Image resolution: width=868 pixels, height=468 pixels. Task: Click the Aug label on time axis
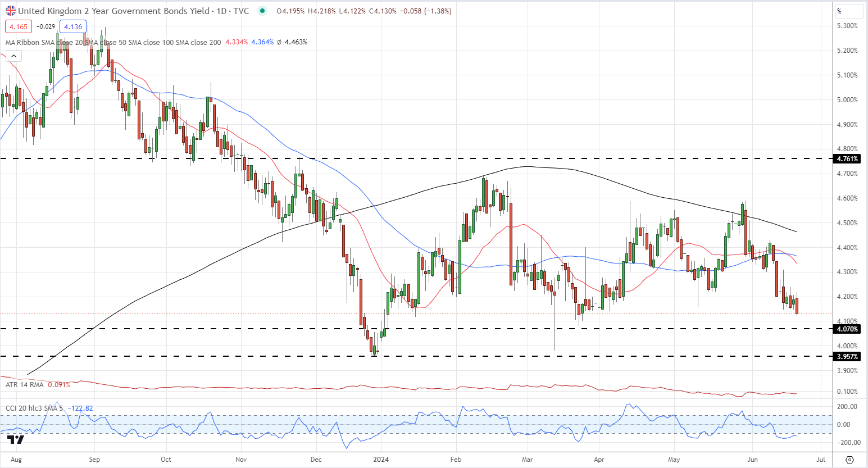point(16,460)
